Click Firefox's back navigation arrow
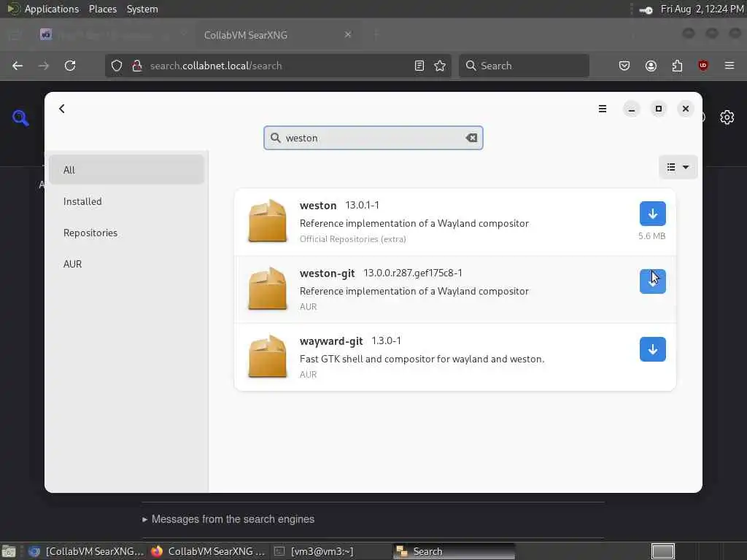747x560 pixels. [18, 66]
